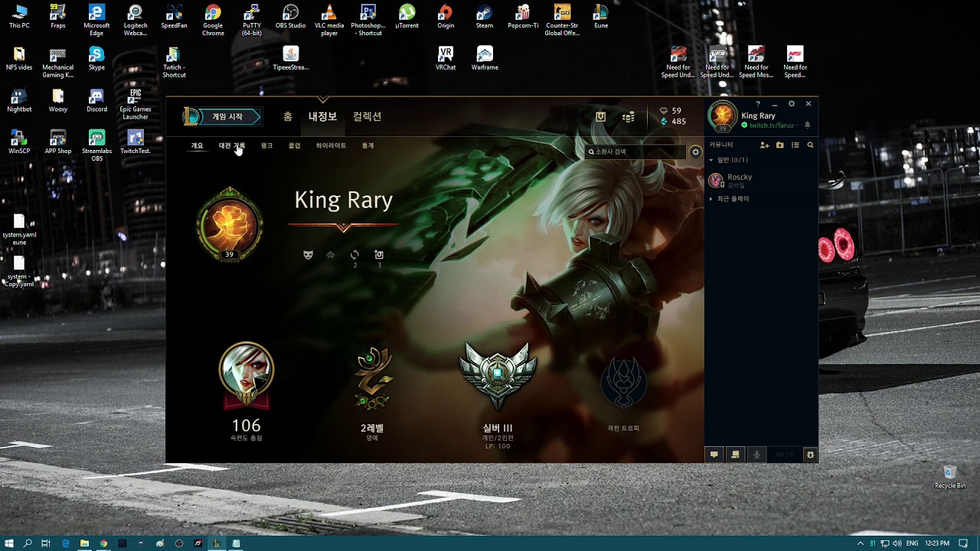
Task: Select friend Roscky in the list
Action: [761, 180]
